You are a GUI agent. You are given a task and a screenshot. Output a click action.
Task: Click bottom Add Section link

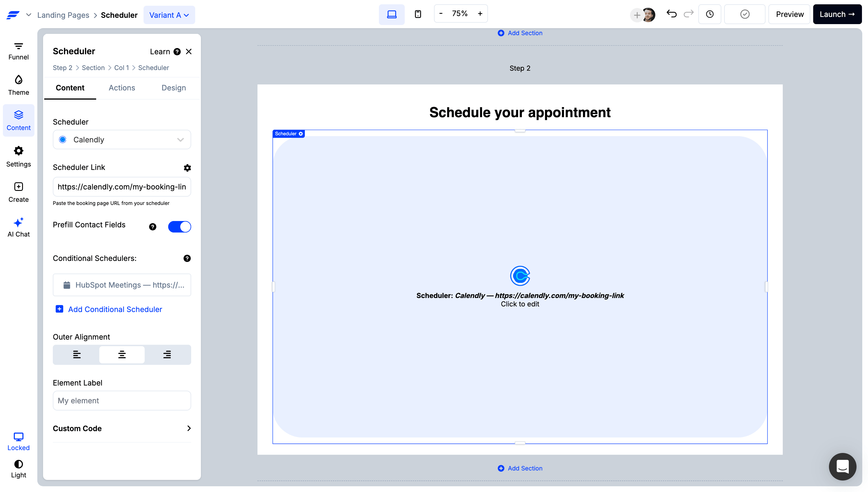pyautogui.click(x=520, y=468)
